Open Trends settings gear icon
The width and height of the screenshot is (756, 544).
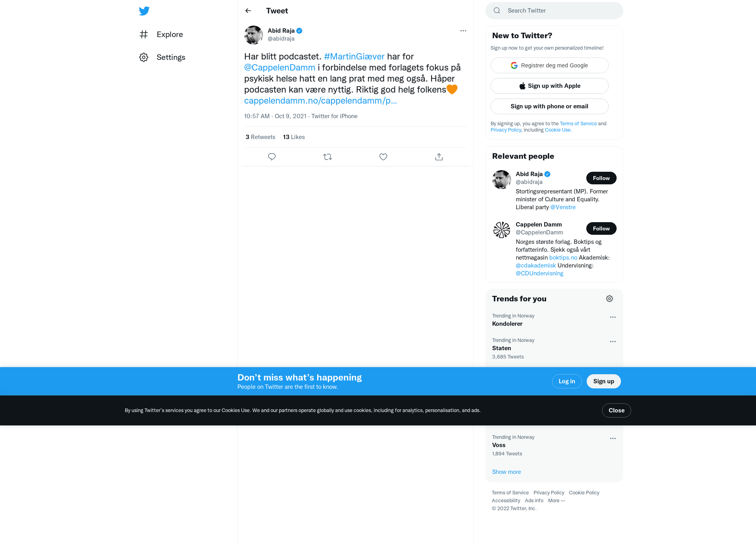point(610,299)
